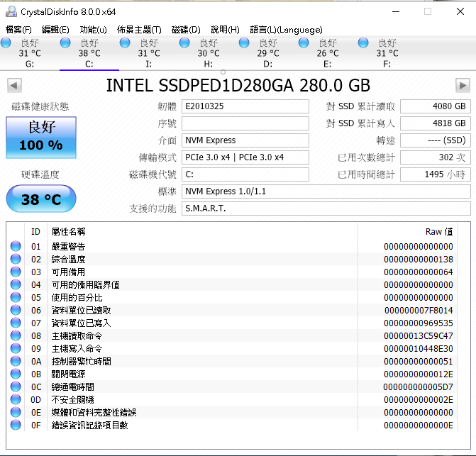
Task: Click status orb of attribute 0A 控制器繁忙時間
Action: [x=16, y=361]
